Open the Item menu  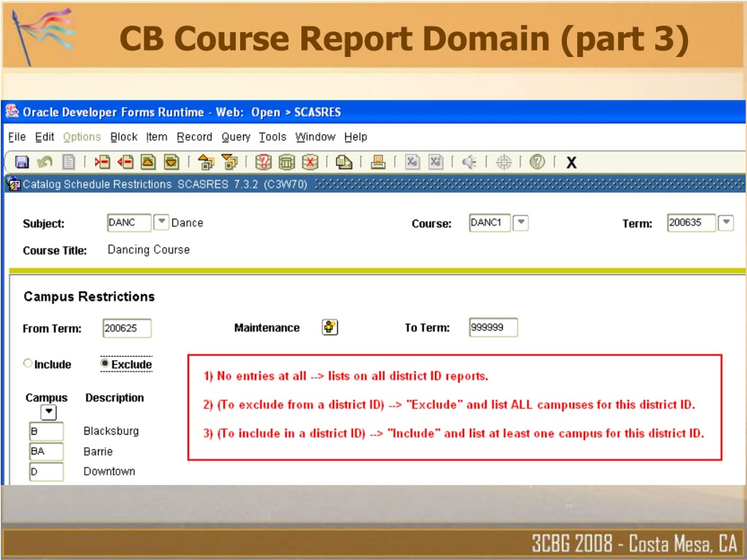157,137
